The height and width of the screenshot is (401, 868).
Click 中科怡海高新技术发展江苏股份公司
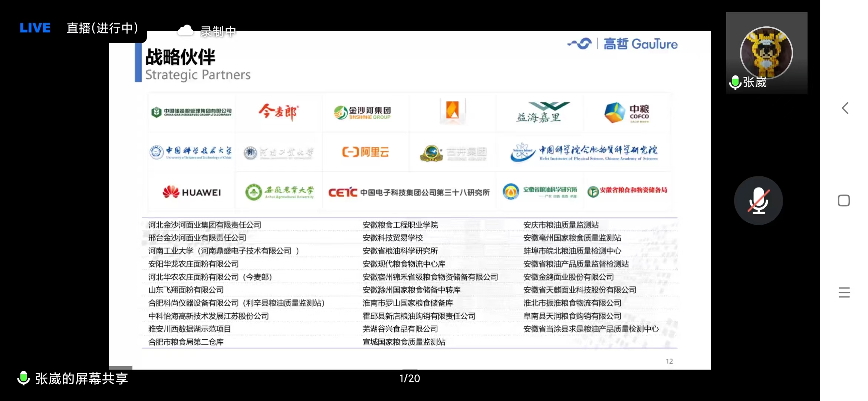pos(208,316)
